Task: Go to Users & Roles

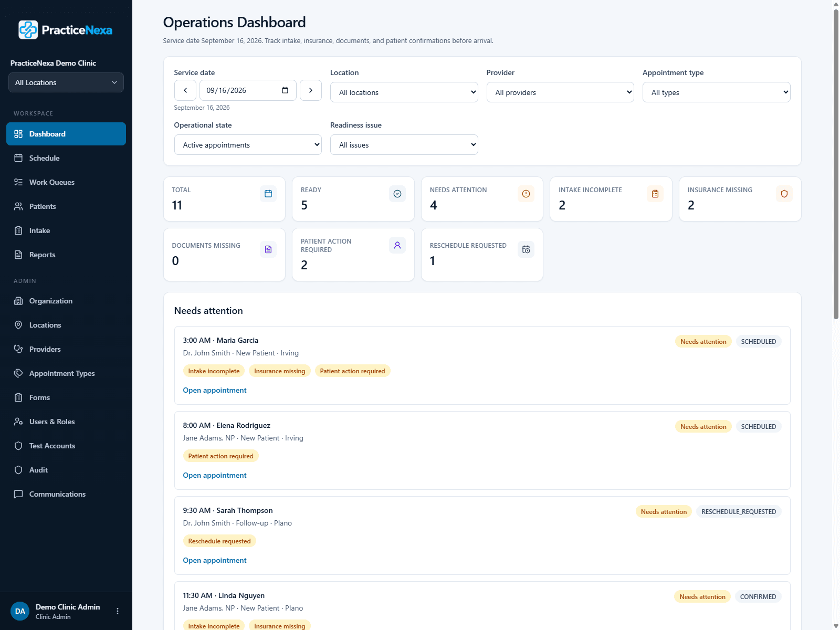Action: pyautogui.click(x=66, y=422)
